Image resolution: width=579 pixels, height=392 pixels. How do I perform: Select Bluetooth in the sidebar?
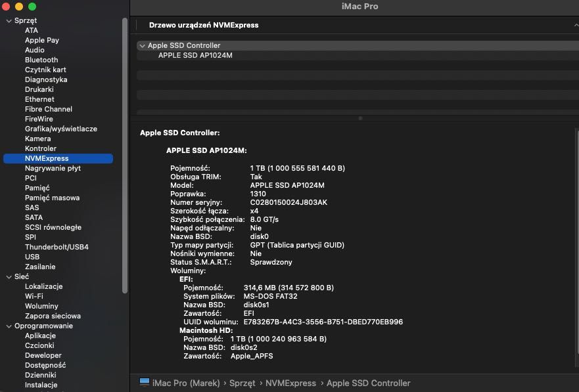coord(41,60)
